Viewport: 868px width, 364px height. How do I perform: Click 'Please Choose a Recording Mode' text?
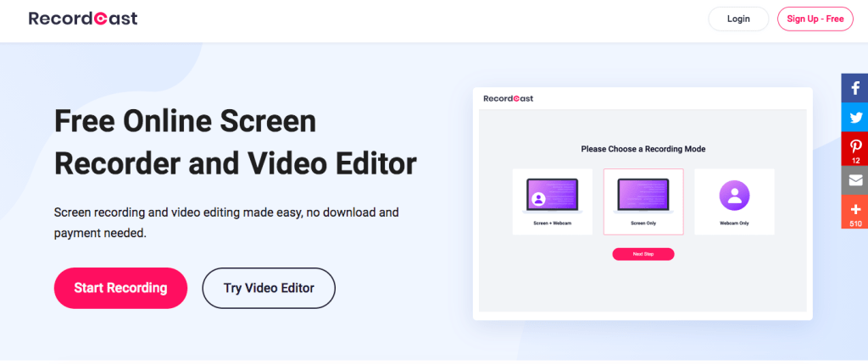click(x=643, y=149)
